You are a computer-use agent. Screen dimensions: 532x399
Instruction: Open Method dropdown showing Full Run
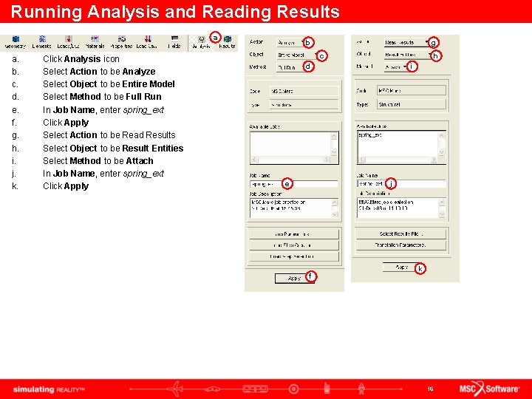coord(290,67)
